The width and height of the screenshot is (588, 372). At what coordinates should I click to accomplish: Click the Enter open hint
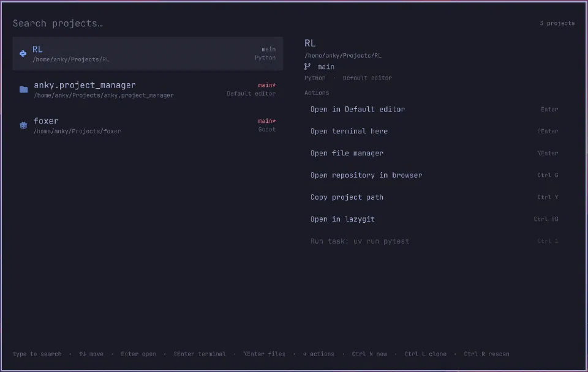coord(138,354)
